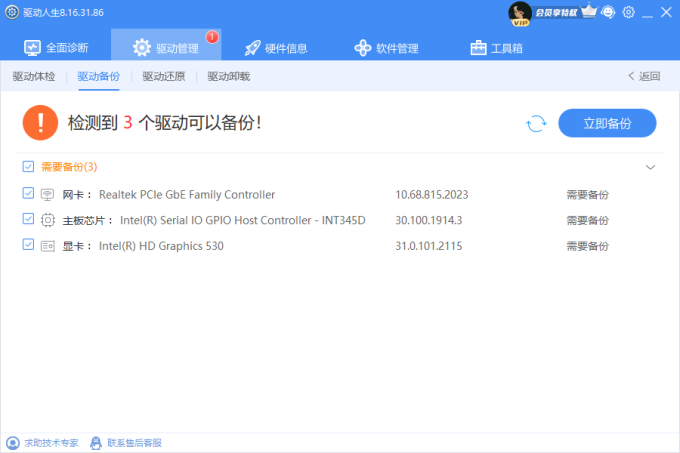
Task: Open the feedback smiley face icon
Action: [x=608, y=12]
